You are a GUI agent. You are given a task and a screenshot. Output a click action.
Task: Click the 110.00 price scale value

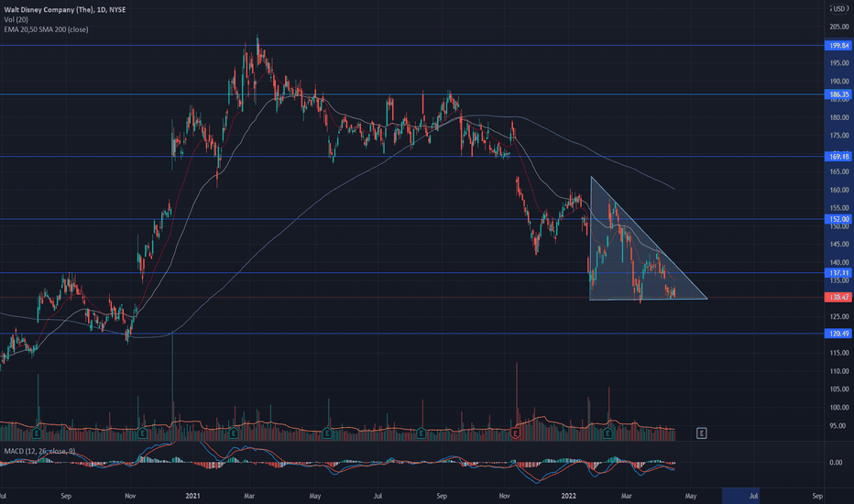pyautogui.click(x=838, y=371)
